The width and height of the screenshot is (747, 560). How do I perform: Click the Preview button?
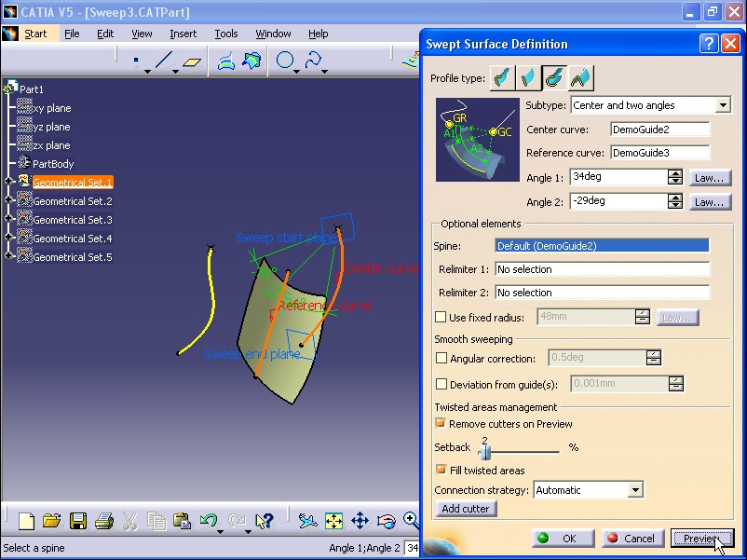(701, 538)
